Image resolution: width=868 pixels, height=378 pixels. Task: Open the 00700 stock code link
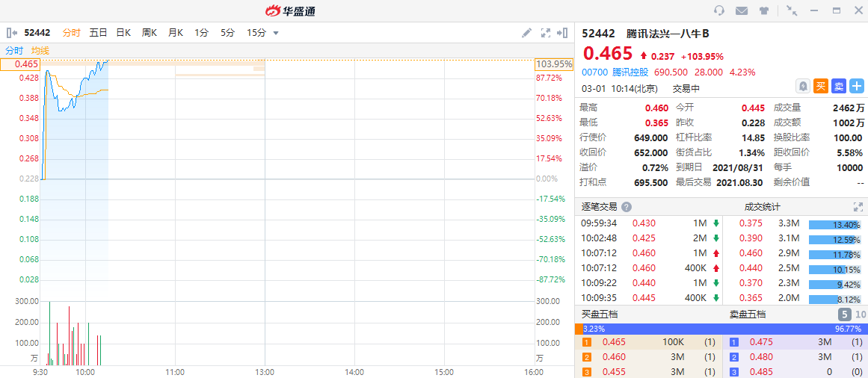pos(594,72)
